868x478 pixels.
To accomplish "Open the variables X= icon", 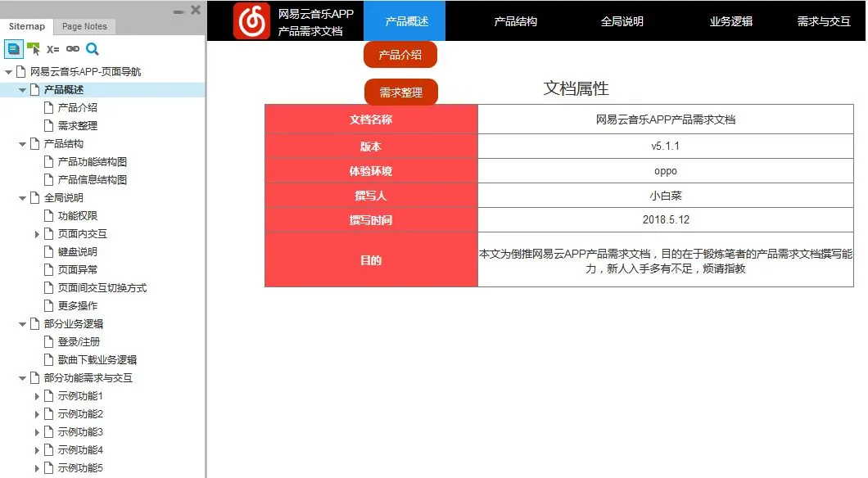I will (52, 49).
